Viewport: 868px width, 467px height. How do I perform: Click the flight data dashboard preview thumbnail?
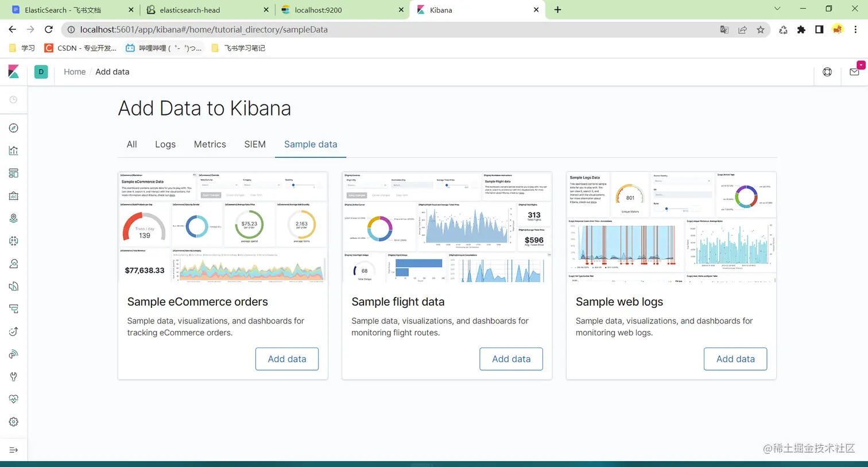point(447,227)
